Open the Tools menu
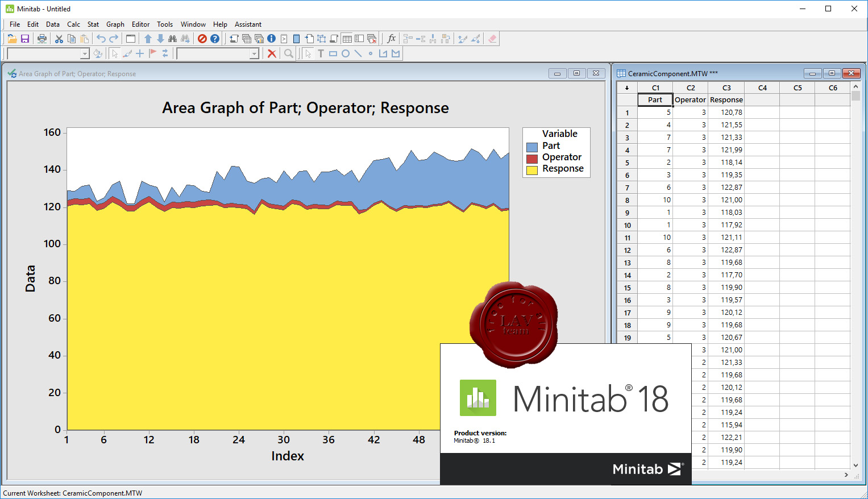Screen dimensions: 868x499 165,24
